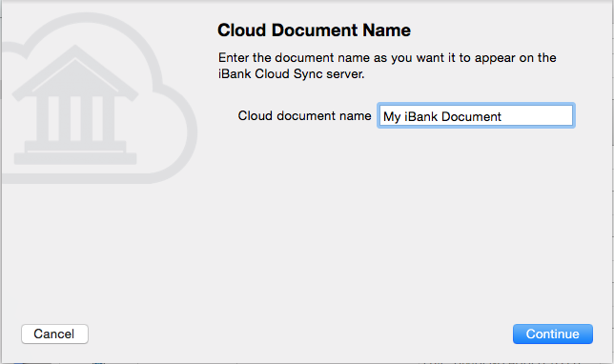Click the 'Cloud document name' field label
Viewport: 614px width, 364px height.
point(304,116)
